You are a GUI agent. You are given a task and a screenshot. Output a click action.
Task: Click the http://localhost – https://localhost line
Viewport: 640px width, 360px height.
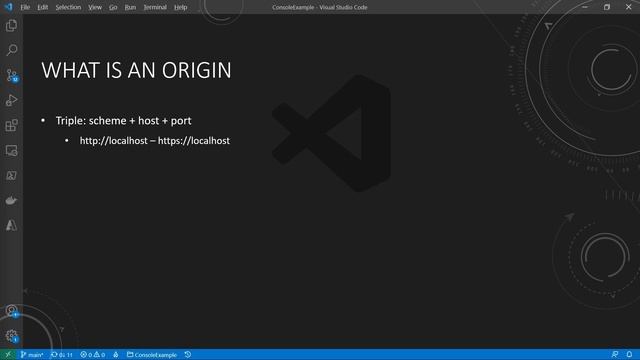(x=155, y=141)
